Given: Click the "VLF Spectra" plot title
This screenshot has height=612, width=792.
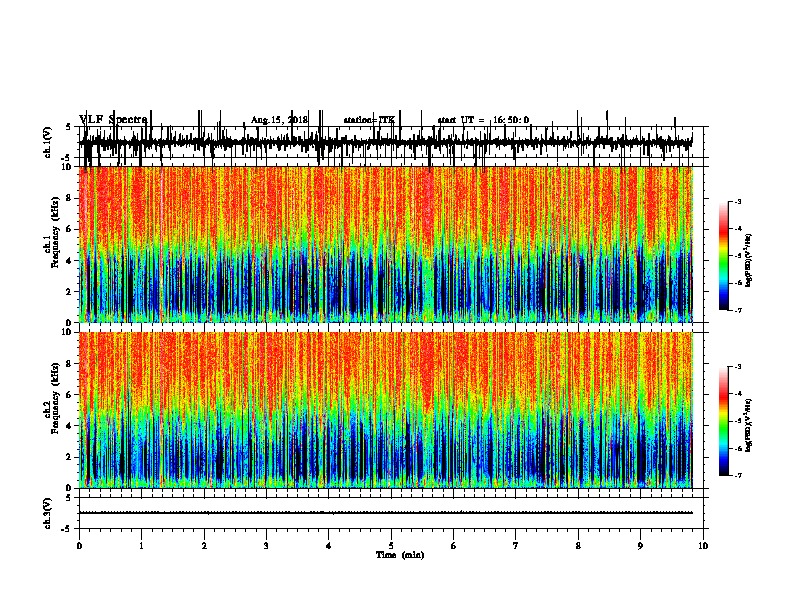Looking at the screenshot, I should 113,120.
